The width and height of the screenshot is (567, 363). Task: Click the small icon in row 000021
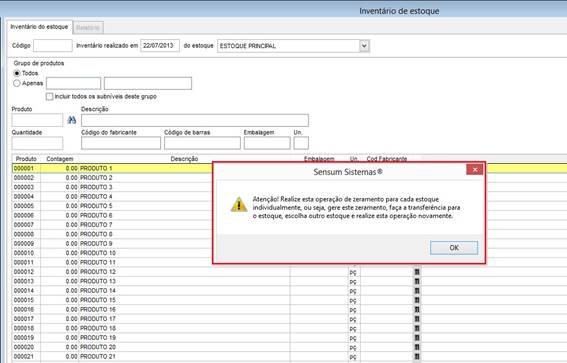click(417, 356)
